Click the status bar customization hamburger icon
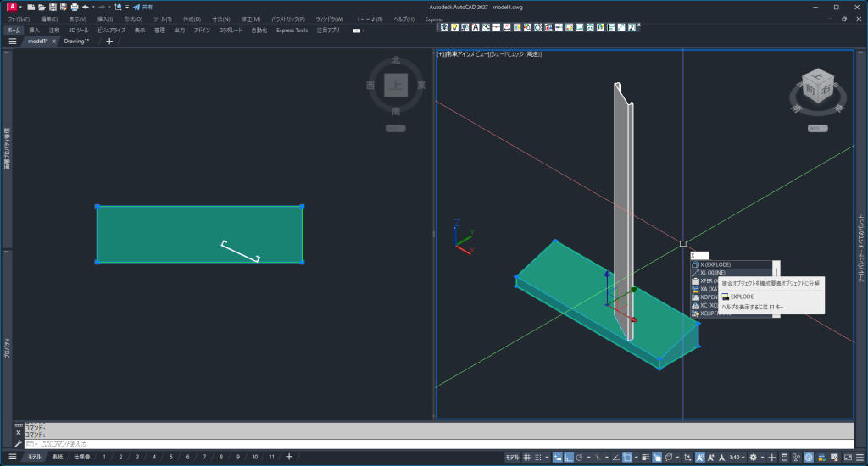The height and width of the screenshot is (466, 868). [x=859, y=458]
